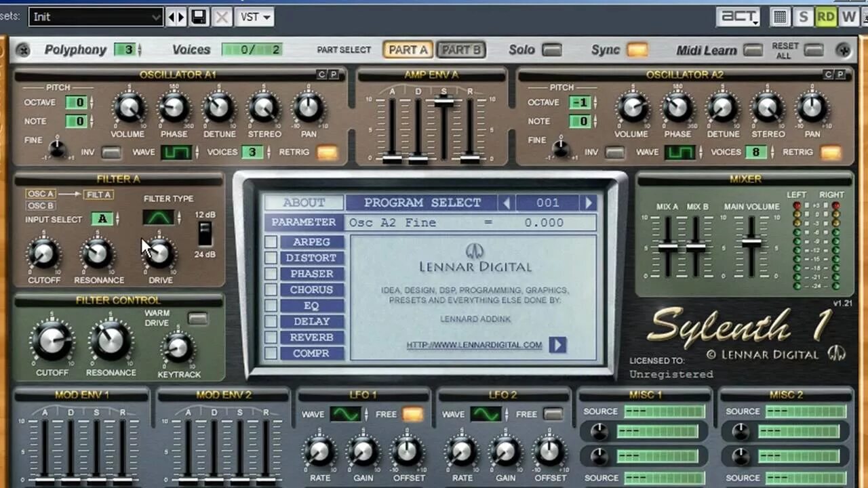Click Oscillator A2 paste (P) icon

pyautogui.click(x=840, y=75)
